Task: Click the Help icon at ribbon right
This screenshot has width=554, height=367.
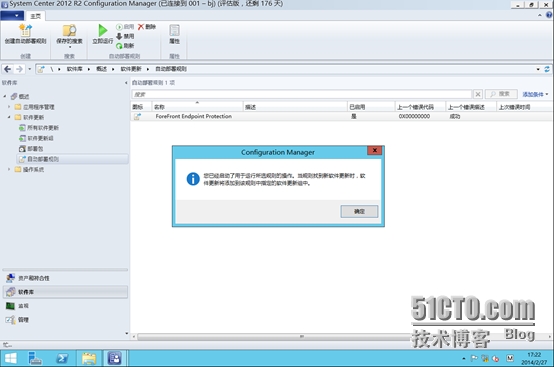Action: click(x=549, y=15)
